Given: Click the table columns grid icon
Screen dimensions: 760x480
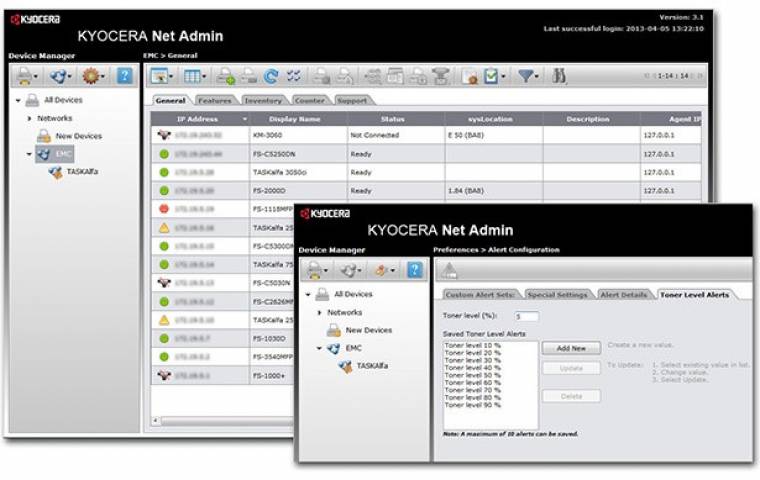Looking at the screenshot, I should pyautogui.click(x=192, y=76).
